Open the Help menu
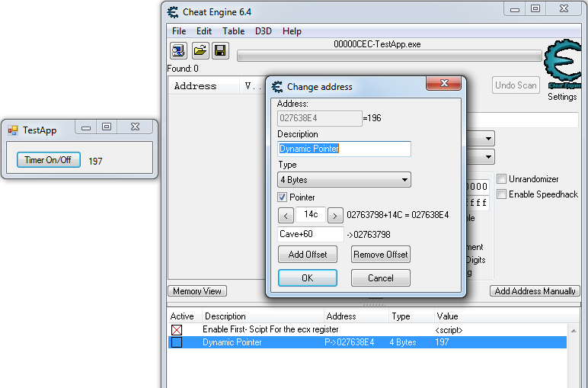 click(x=292, y=31)
